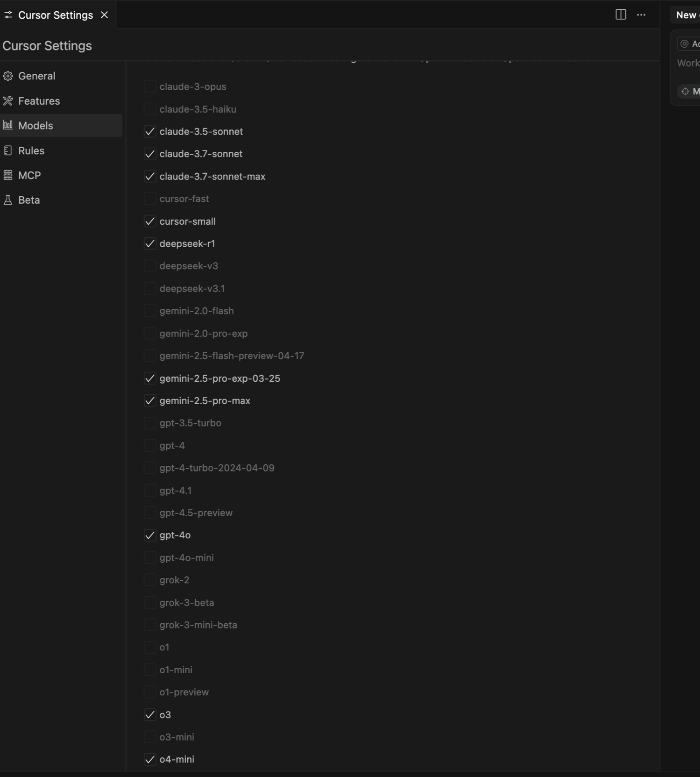The image size is (700, 777).
Task: Open MCP settings section
Action: click(61, 175)
